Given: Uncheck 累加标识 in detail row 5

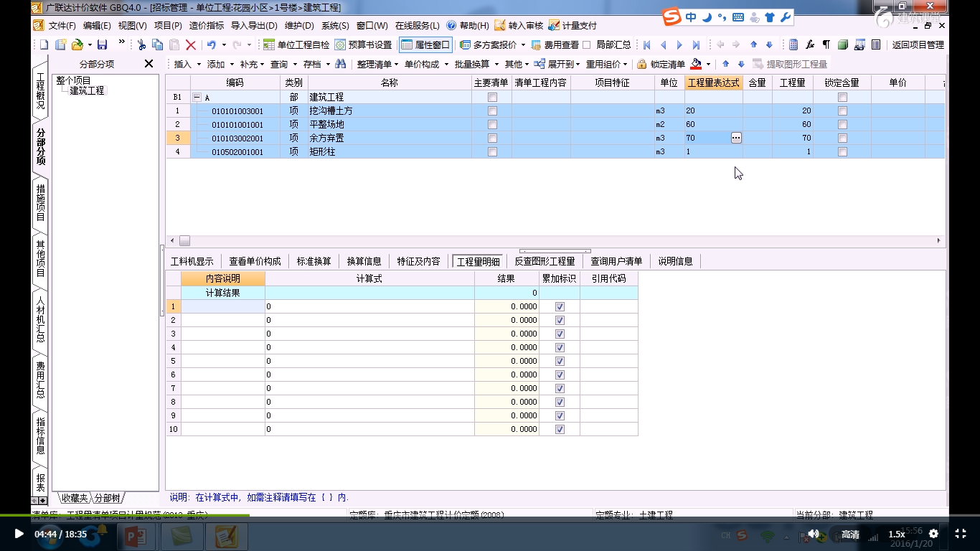Looking at the screenshot, I should tap(560, 361).
